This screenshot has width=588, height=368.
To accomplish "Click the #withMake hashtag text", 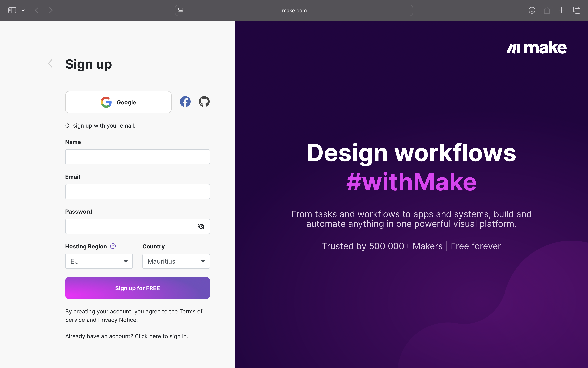I will click(411, 182).
